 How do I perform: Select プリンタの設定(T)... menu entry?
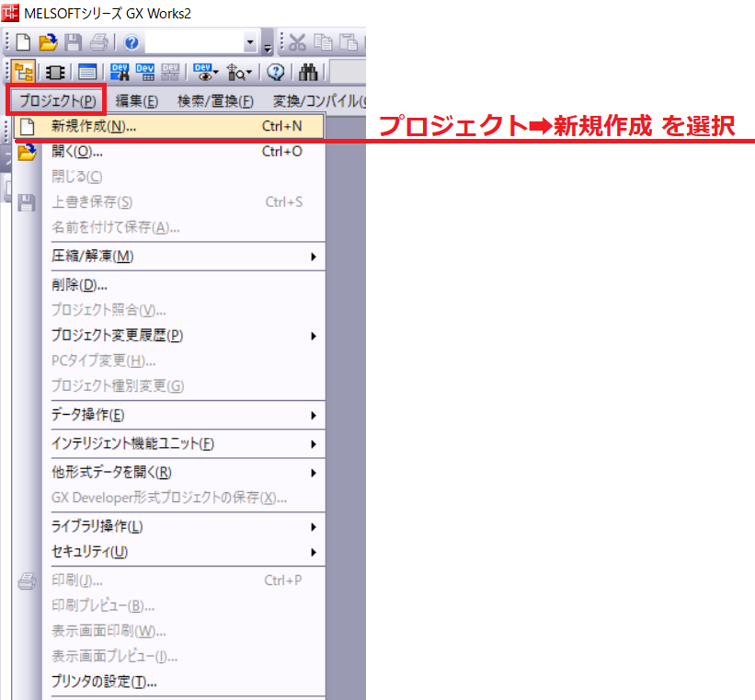coord(169,682)
